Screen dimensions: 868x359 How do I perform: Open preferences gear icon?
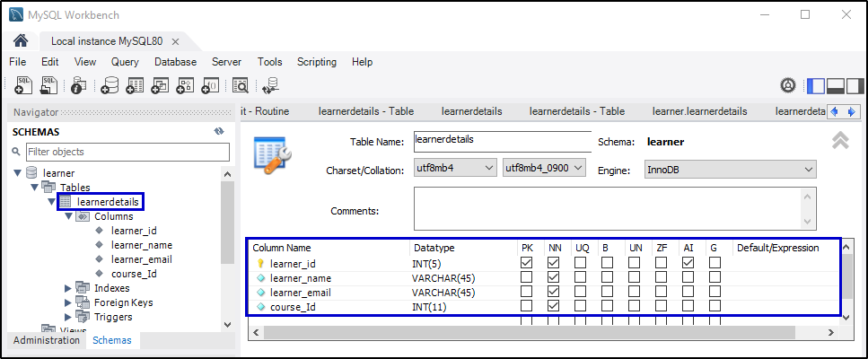(x=788, y=85)
